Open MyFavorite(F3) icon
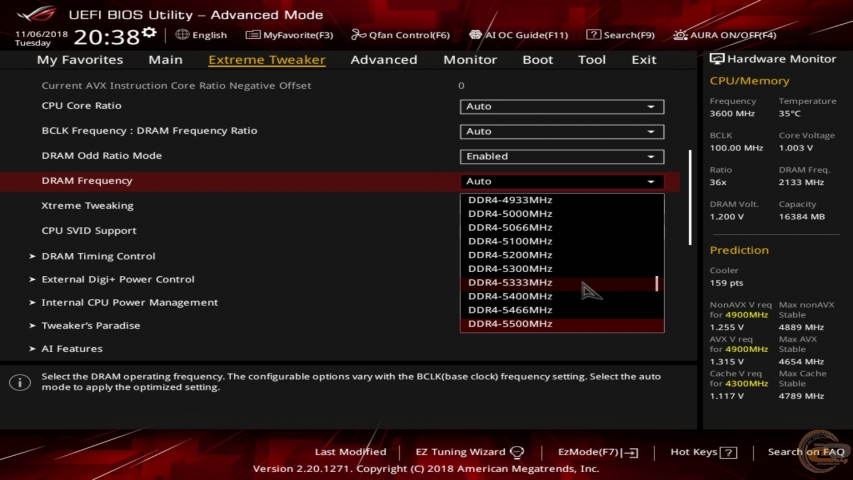The image size is (853, 480). pos(252,35)
